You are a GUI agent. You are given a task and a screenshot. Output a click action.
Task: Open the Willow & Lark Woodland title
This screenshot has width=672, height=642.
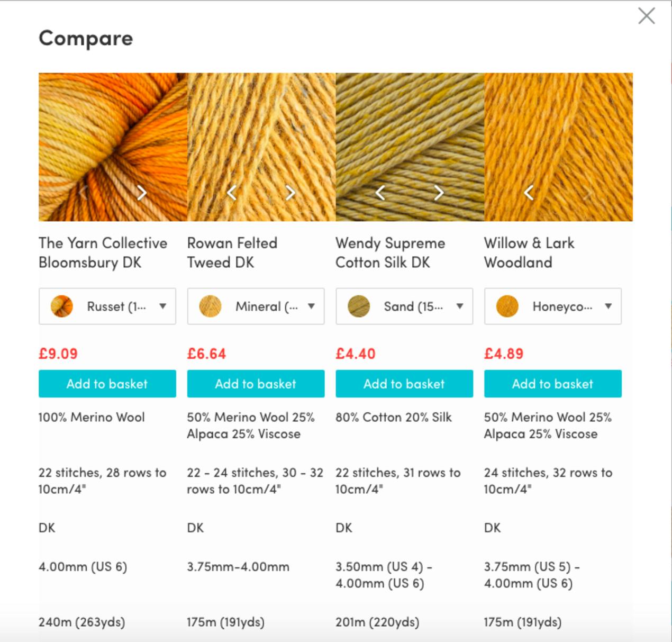coord(529,253)
